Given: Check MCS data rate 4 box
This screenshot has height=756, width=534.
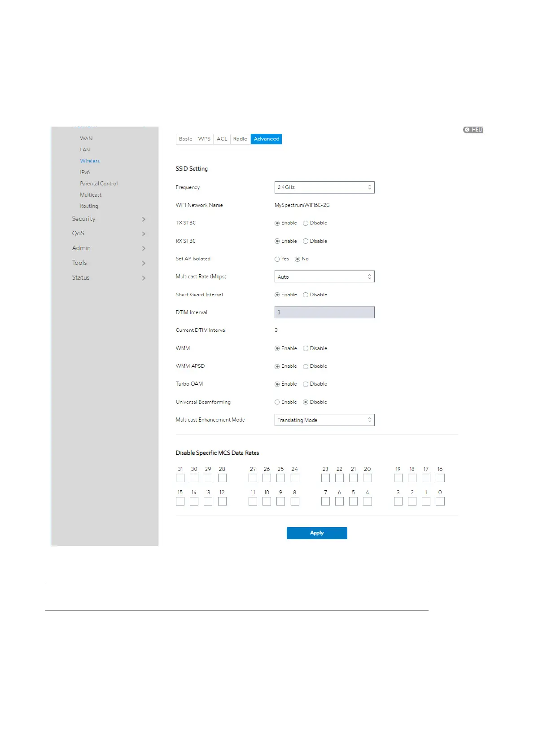Looking at the screenshot, I should (x=368, y=501).
